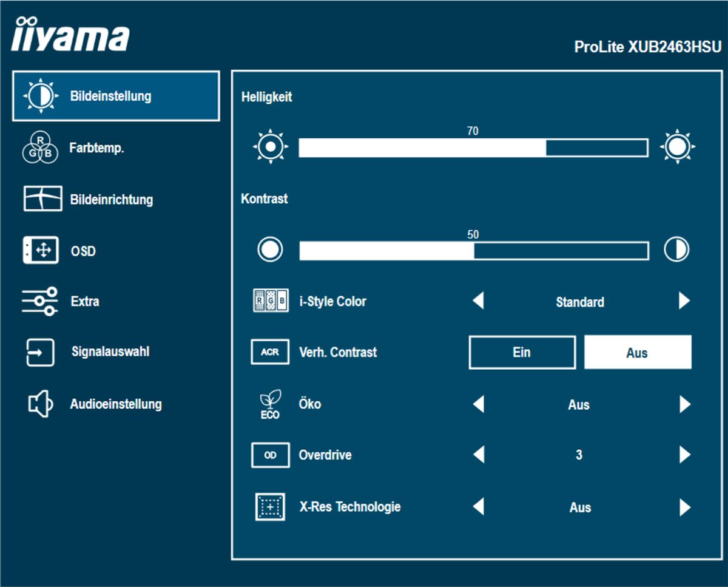The height and width of the screenshot is (587, 728).
Task: Click the Helligkeit heading
Action: 266,97
